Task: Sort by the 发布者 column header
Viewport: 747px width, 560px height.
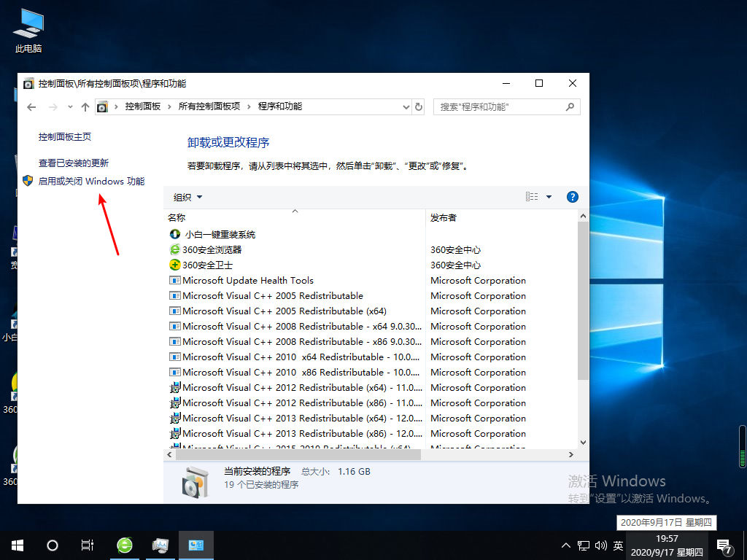Action: (444, 218)
